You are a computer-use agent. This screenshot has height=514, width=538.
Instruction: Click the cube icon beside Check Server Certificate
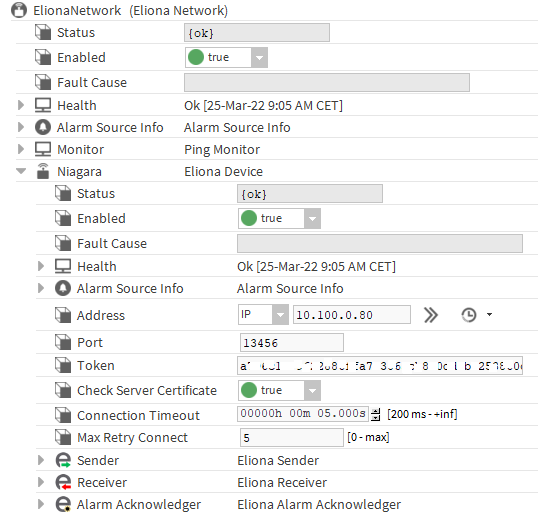coord(63,390)
